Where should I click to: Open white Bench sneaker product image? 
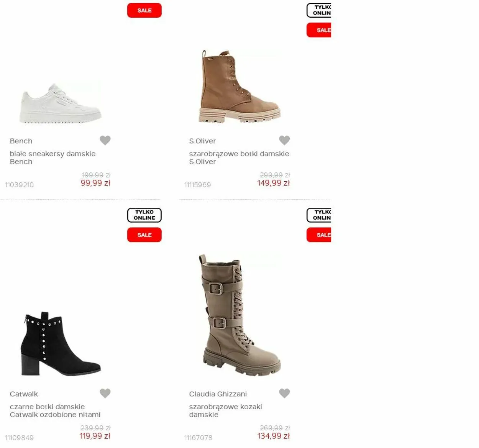pos(61,103)
